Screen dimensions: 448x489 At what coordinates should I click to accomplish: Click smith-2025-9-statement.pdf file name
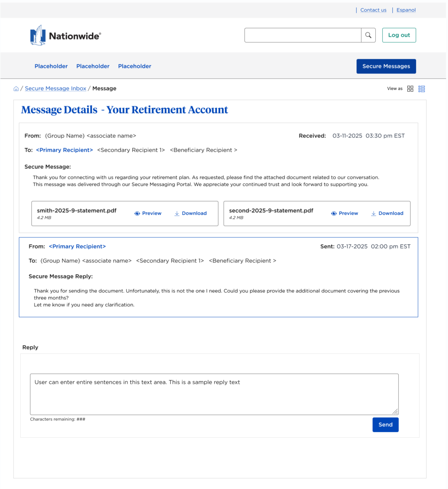[x=77, y=211]
